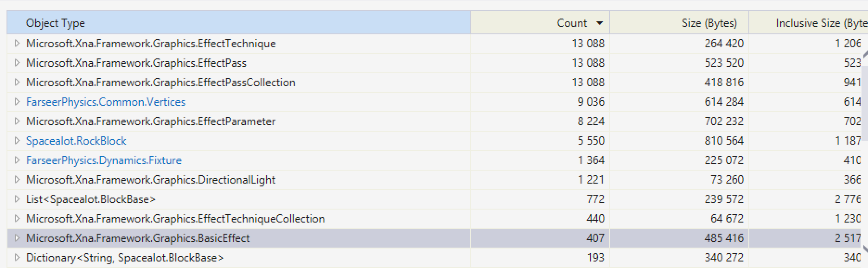
Task: Open the Spacealot.RockBlock type link
Action: (76, 140)
